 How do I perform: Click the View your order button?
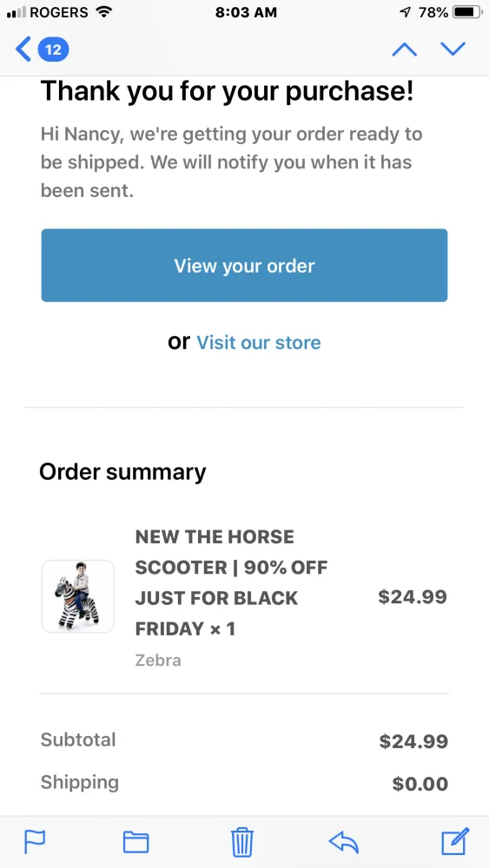pyautogui.click(x=244, y=266)
